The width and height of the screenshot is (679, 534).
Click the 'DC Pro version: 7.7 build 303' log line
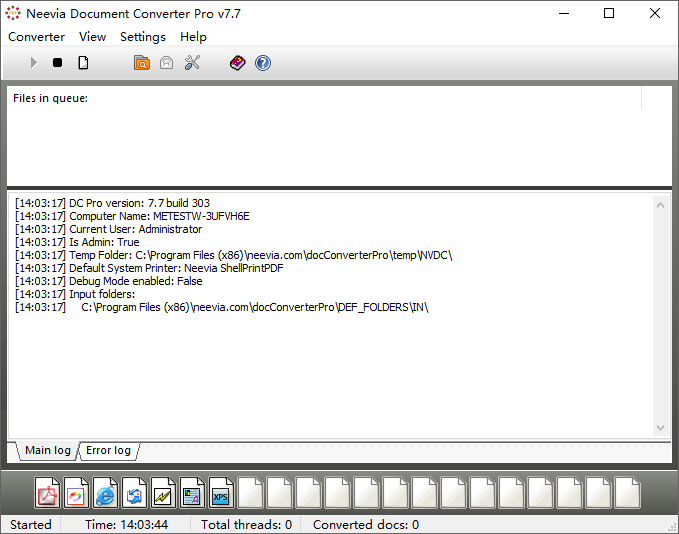[112, 203]
